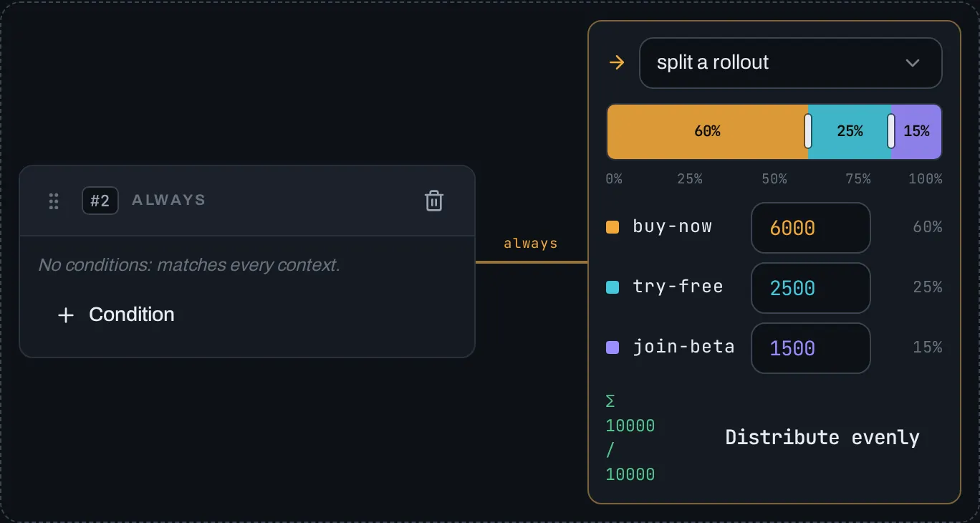Click the slider handle between 25% and 15%
The height and width of the screenshot is (523, 980).
891,131
